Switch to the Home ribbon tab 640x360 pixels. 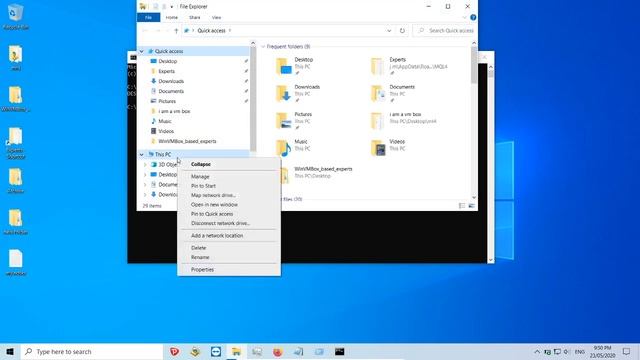pos(171,18)
